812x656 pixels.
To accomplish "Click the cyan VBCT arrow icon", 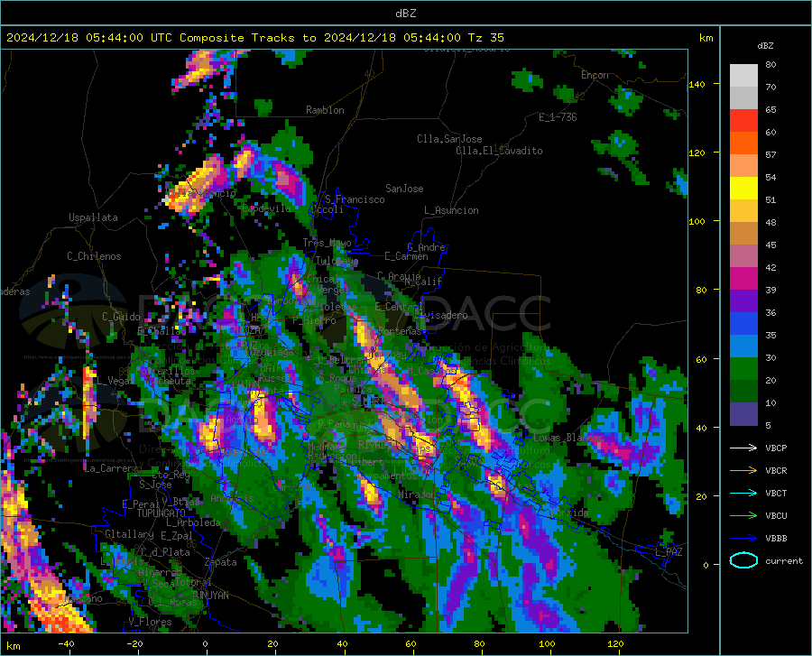I will tap(743, 493).
